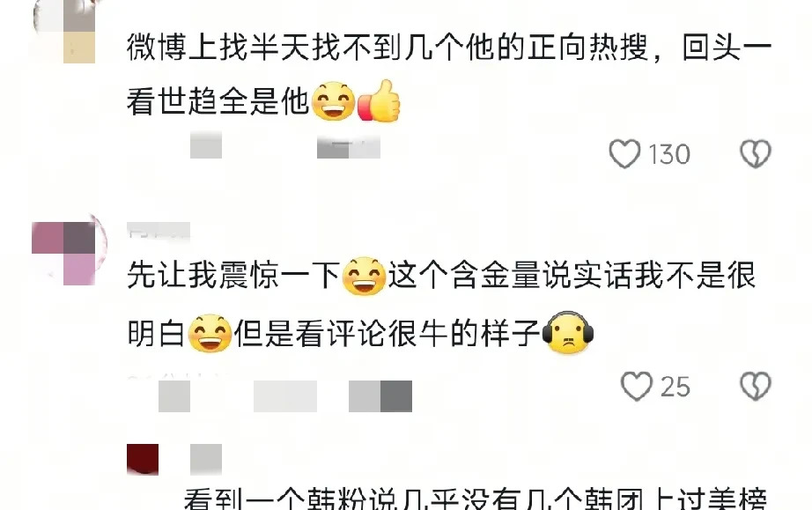The height and width of the screenshot is (510, 812).
Task: Click the 25 like count
Action: pyautogui.click(x=675, y=387)
